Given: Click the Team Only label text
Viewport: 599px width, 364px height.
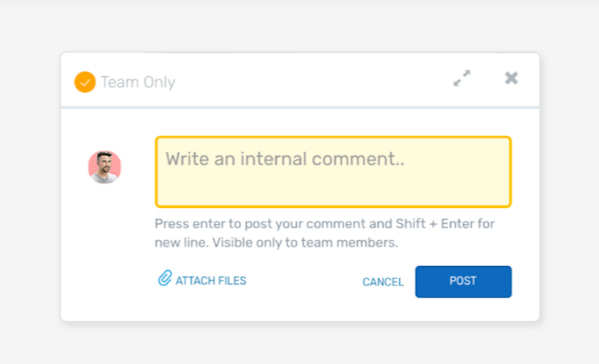Looking at the screenshot, I should 138,82.
